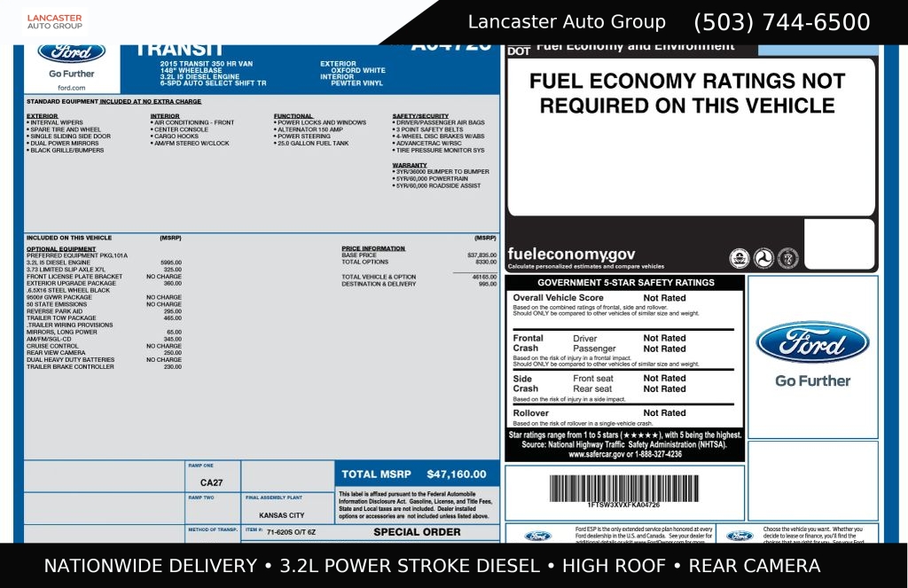Screen dimensions: 908x588
Task: Click the dealer phone number (503) 744-6500
Action: tap(782, 22)
